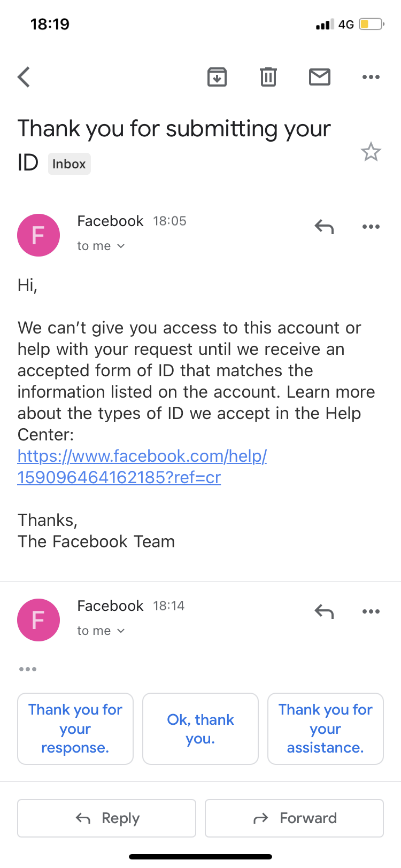Archive this email conversation
Viewport: 401px width, 868px height.
(x=217, y=77)
